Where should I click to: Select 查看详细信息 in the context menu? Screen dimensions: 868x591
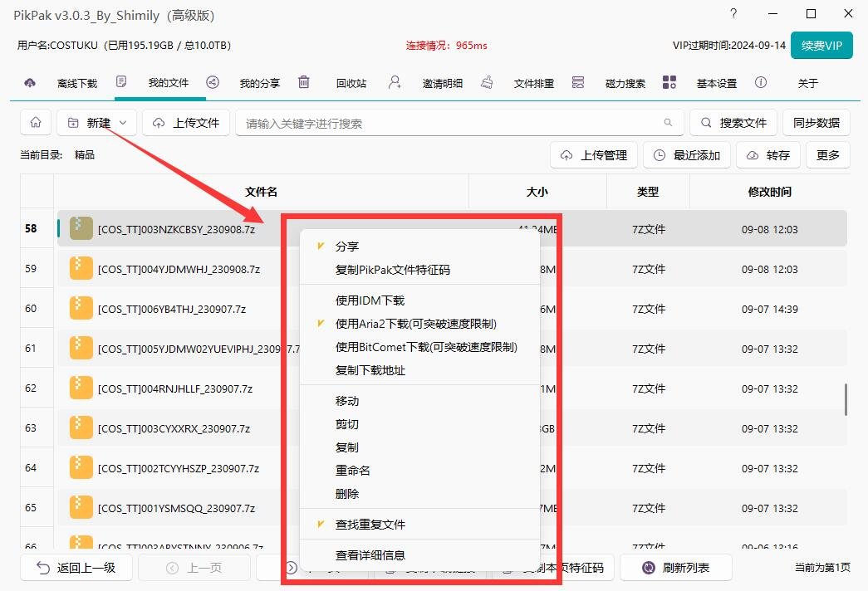[370, 555]
